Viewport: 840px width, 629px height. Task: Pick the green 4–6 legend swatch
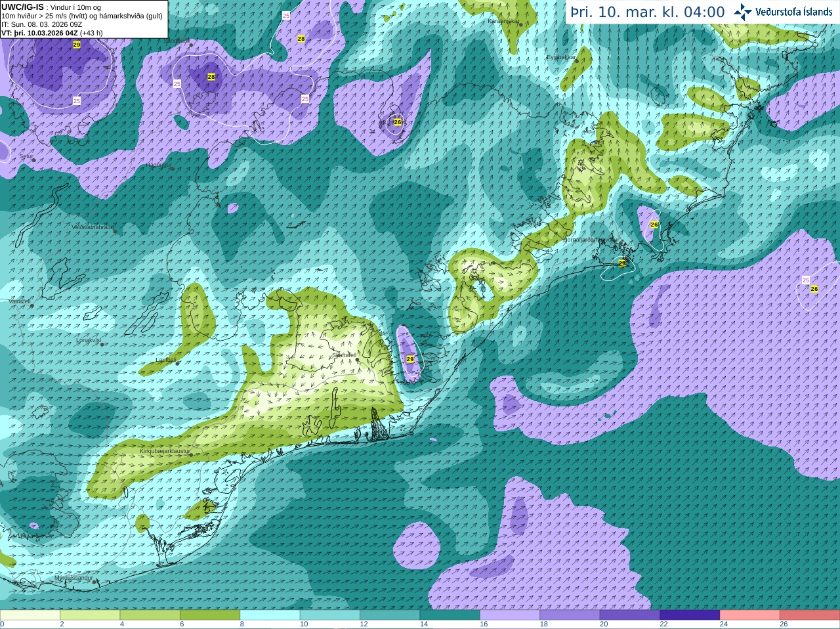pyautogui.click(x=150, y=615)
